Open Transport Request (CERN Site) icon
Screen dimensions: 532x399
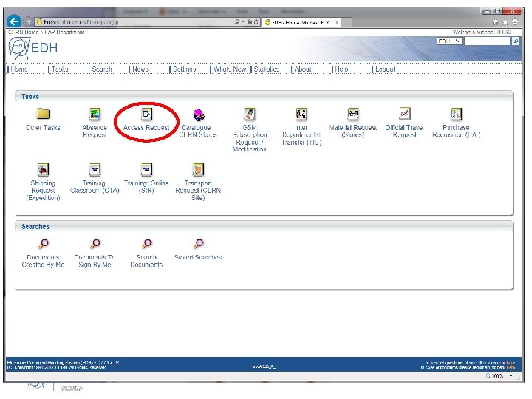pyautogui.click(x=198, y=169)
